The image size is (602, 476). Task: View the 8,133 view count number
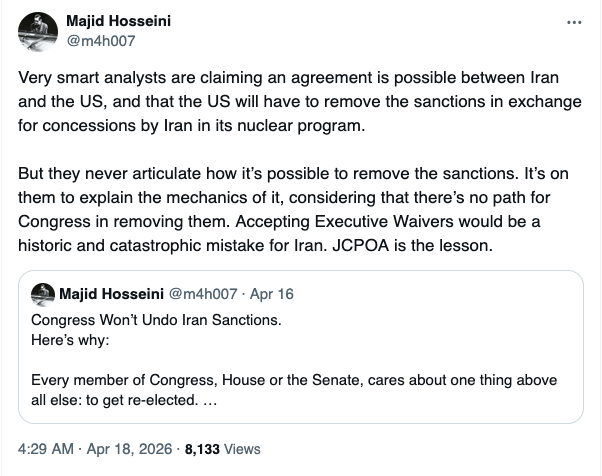pos(200,449)
